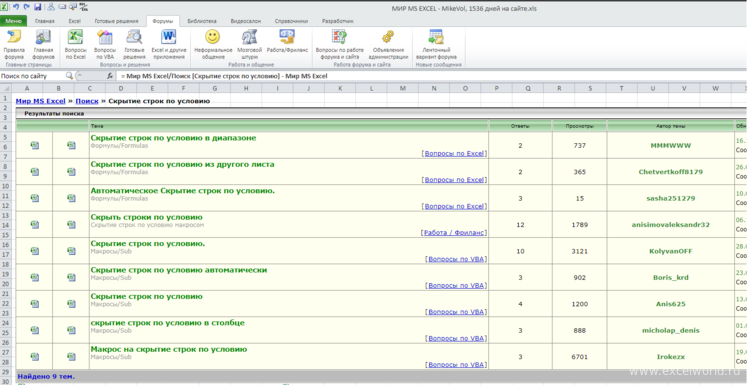
Task: Click first column icon in Irokezx topic row
Action: (34, 357)
